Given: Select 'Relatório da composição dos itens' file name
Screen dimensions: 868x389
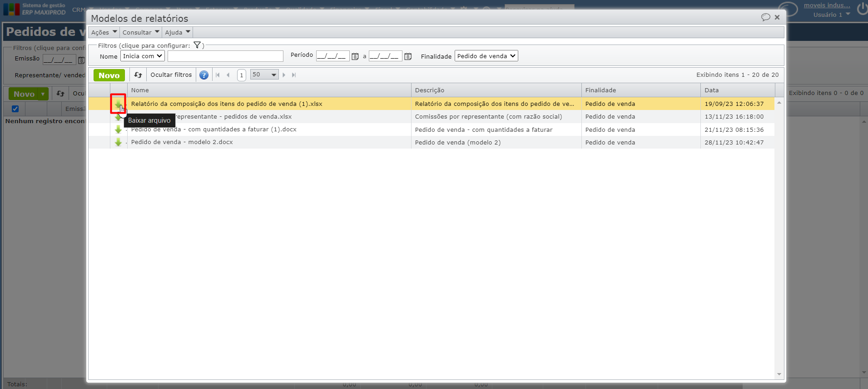Looking at the screenshot, I should [227, 104].
